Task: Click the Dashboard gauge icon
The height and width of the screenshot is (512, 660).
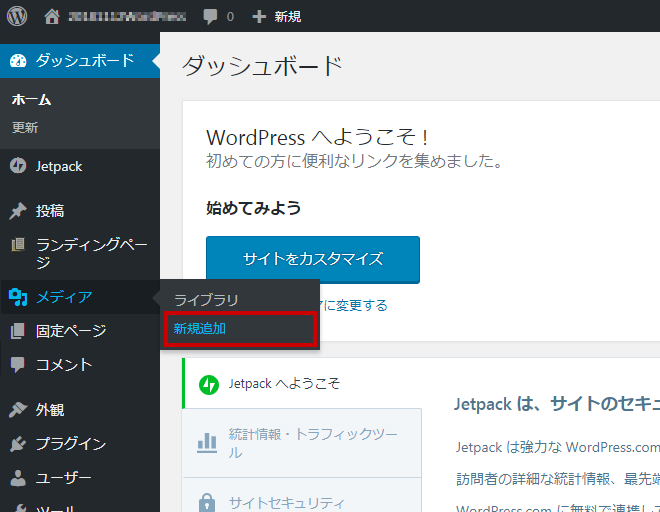Action: pos(18,61)
